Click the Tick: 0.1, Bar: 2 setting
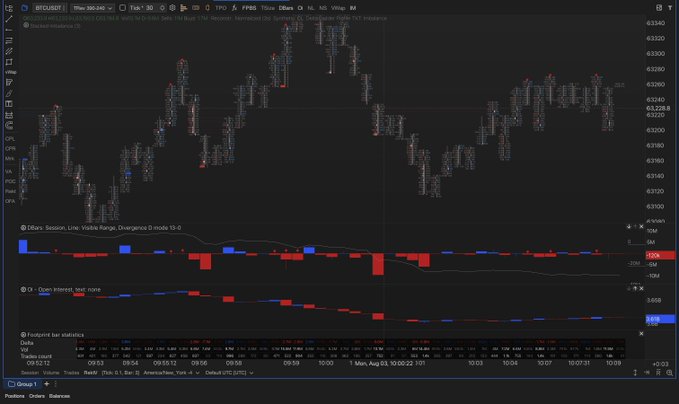This screenshot has width=679, height=404. (120, 373)
